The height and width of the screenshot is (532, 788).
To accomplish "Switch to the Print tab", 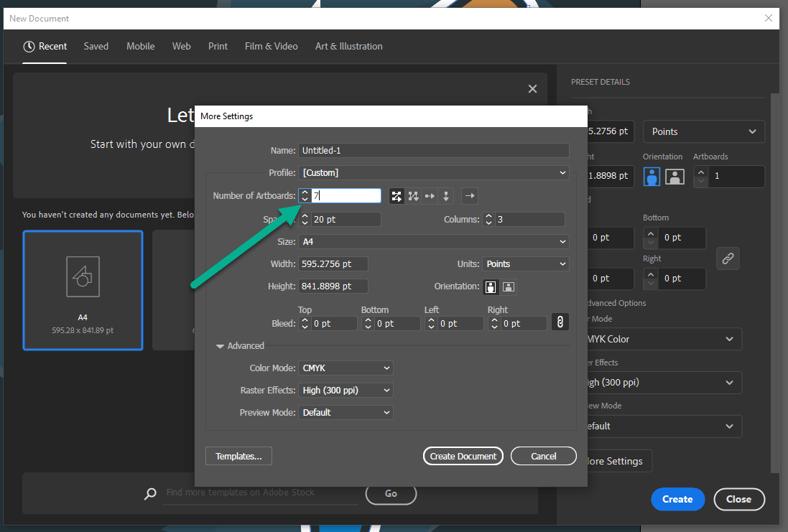I will click(x=218, y=46).
